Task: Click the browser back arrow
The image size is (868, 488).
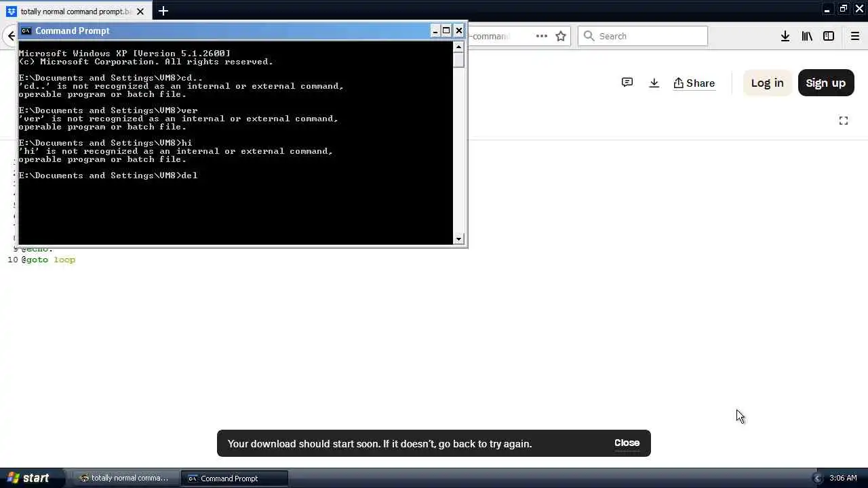Action: pyautogui.click(x=10, y=36)
